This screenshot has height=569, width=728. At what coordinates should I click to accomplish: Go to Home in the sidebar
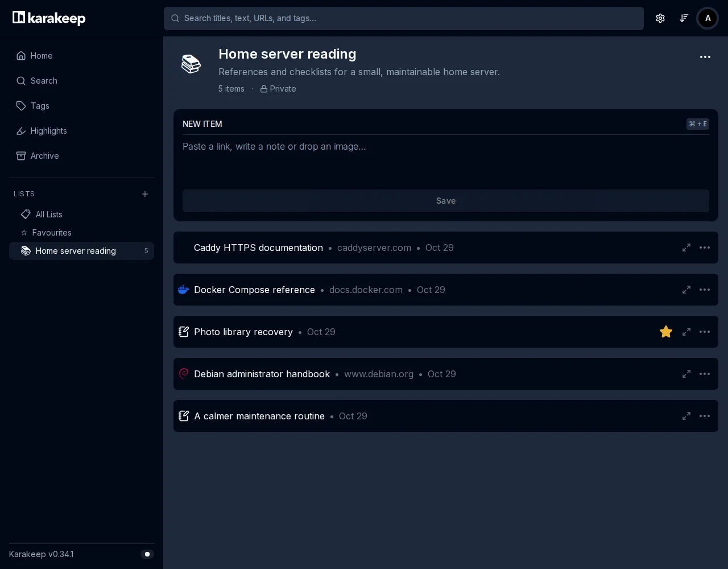coord(81,56)
